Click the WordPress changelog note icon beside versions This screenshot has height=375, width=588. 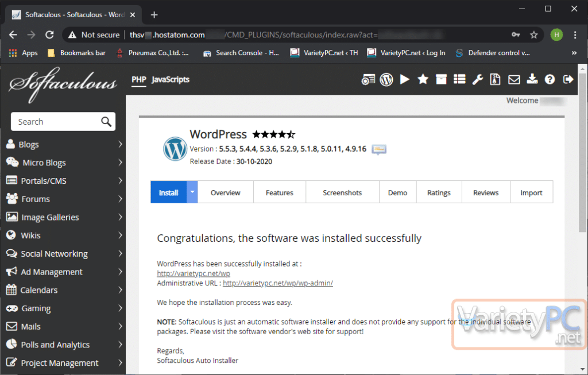tap(379, 149)
